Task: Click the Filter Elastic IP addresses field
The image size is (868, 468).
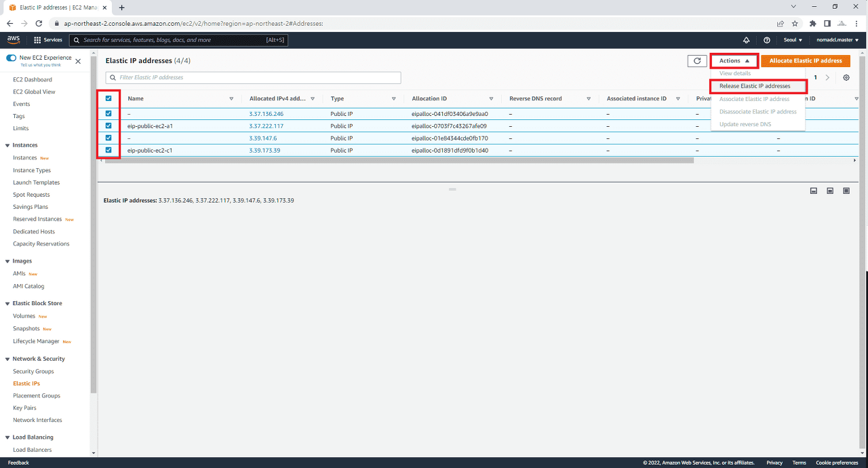Action: click(253, 78)
